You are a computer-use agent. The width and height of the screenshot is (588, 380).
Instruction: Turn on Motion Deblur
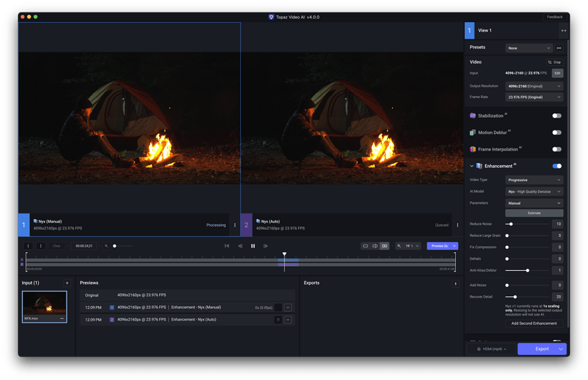tap(556, 133)
